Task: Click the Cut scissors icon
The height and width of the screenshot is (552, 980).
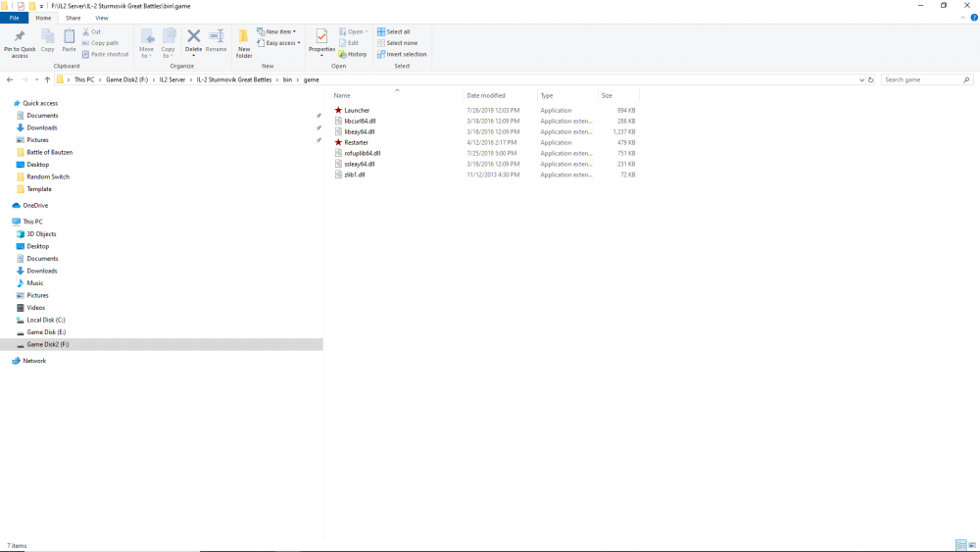Action: pyautogui.click(x=86, y=32)
